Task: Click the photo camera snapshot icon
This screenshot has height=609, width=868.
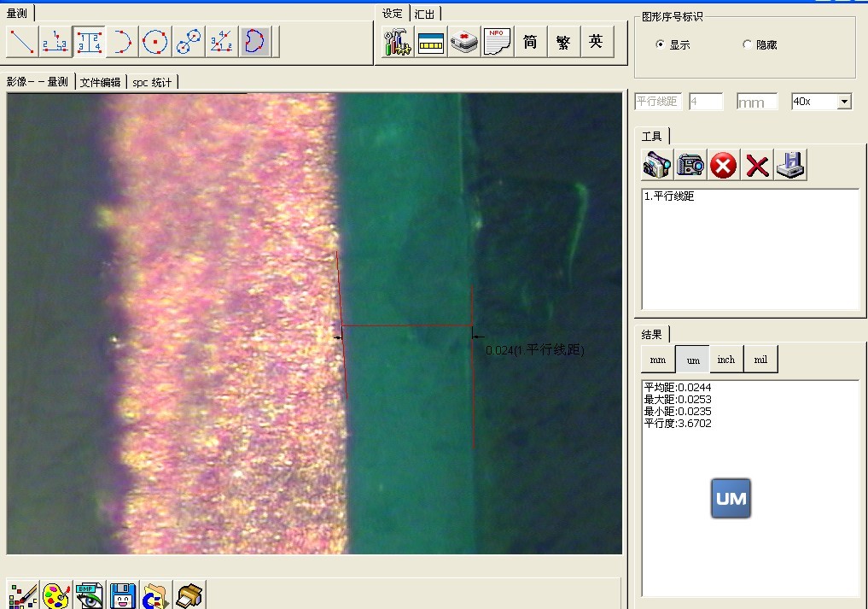Action: point(690,164)
